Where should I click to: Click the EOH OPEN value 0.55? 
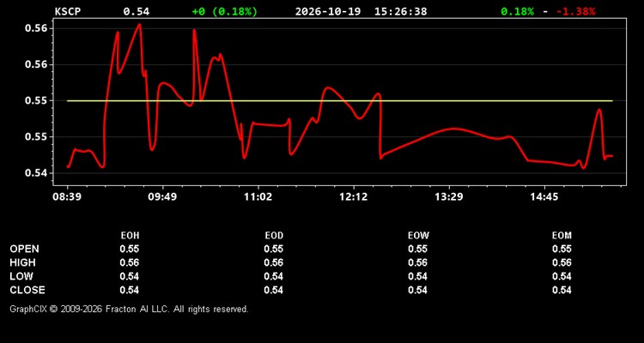[130, 249]
